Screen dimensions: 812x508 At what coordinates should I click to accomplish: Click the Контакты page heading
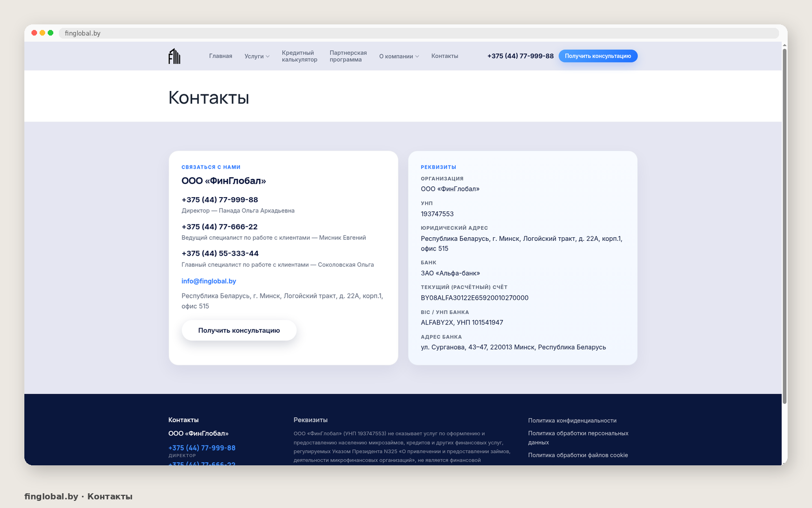click(209, 98)
